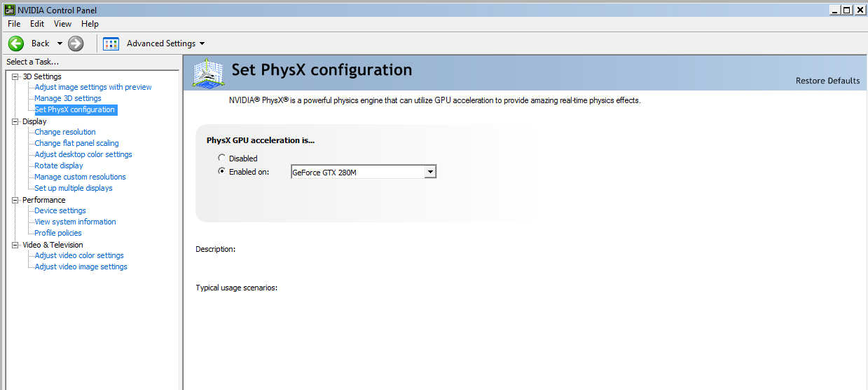Viewport: 868px width, 390px height.
Task: Click the NVIDIA logo in the title bar
Action: tap(9, 10)
